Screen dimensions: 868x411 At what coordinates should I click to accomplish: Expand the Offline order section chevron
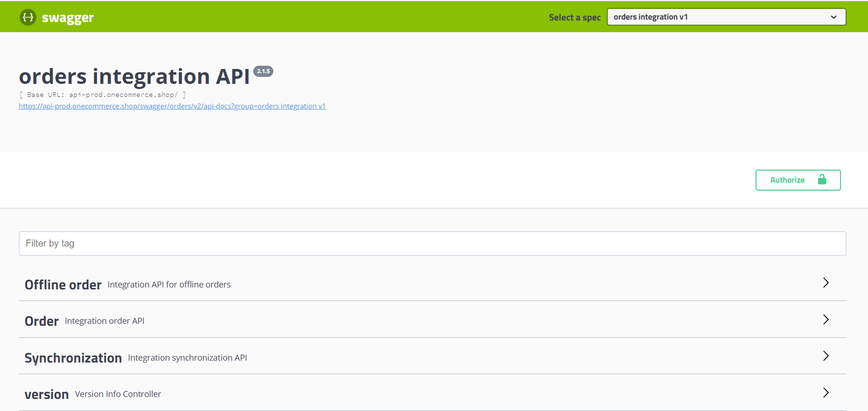click(x=826, y=283)
